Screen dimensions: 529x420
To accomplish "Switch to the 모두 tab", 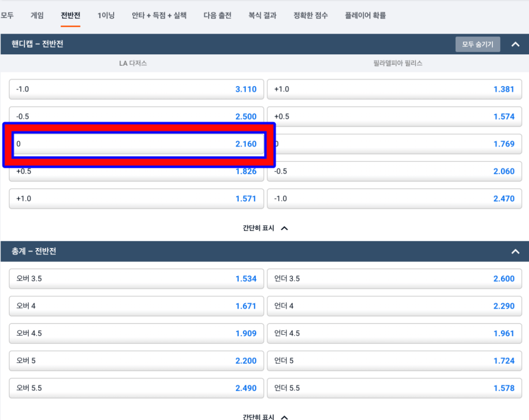I will tap(7, 15).
